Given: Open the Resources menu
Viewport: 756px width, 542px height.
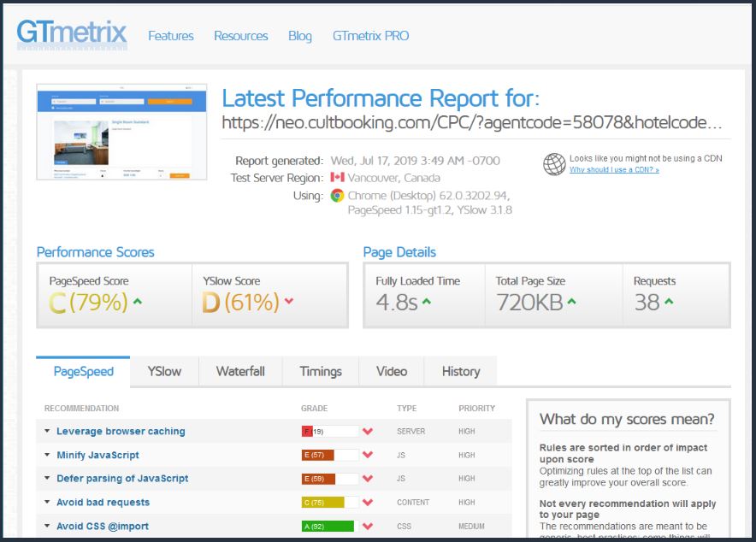Looking at the screenshot, I should pos(241,36).
